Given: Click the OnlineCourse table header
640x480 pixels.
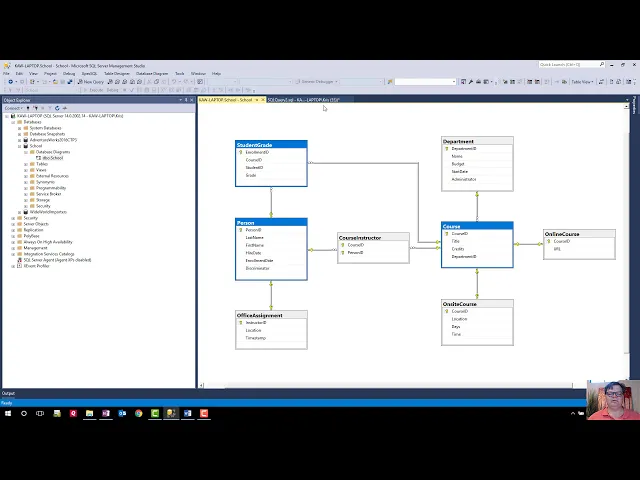Looking at the screenshot, I should point(579,234).
